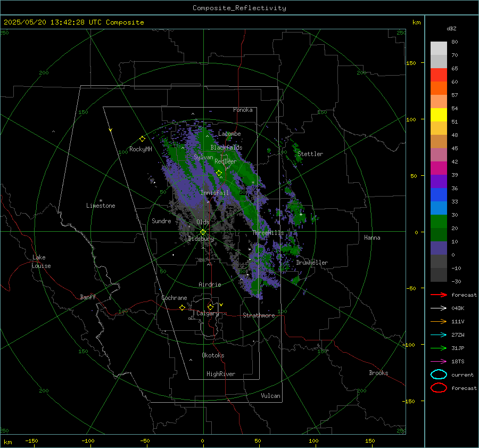Image resolution: width=479 pixels, height=448 pixels.
Task: Click the HighRiver city label
Action: (221, 374)
